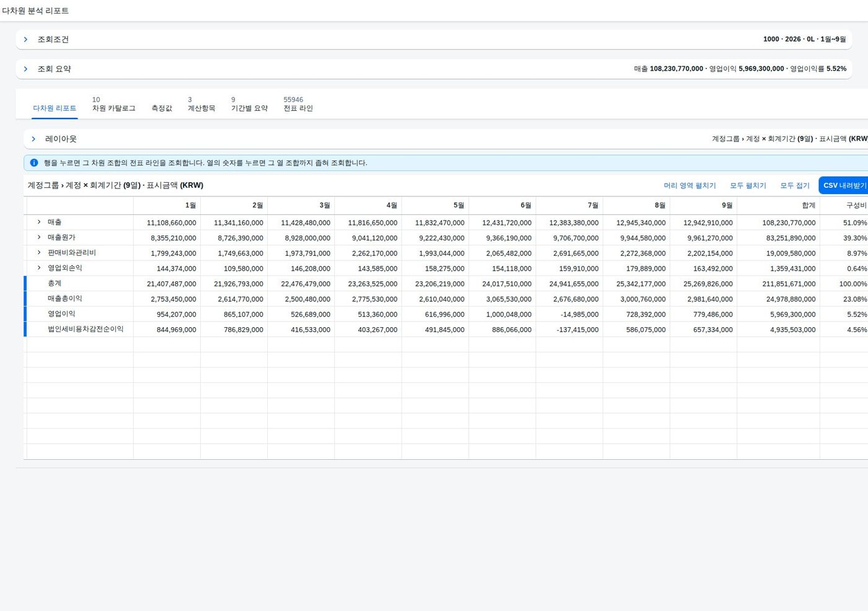Image resolution: width=868 pixels, height=611 pixels.
Task: Expand the 판매비와관리비 row
Action: [39, 253]
